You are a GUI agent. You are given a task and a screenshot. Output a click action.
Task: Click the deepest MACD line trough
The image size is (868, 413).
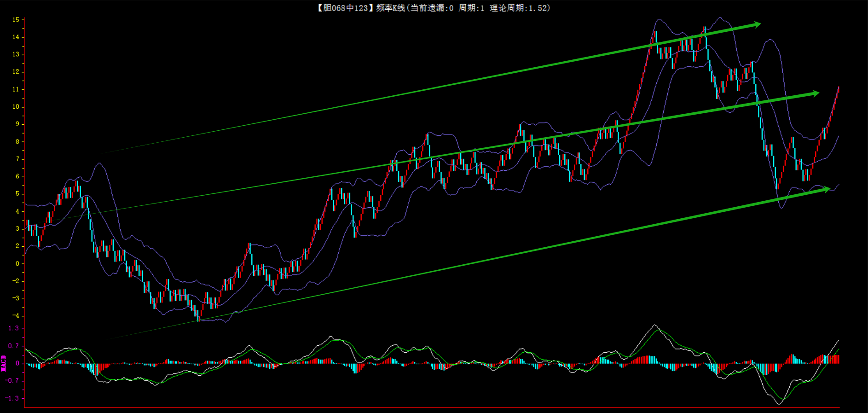(x=779, y=404)
